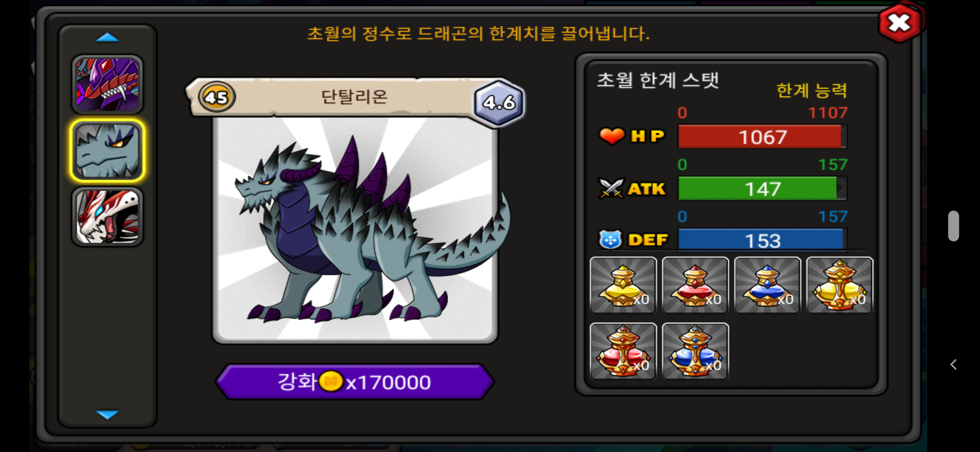This screenshot has width=980, height=452.
Task: Choose the purple dragon thumbnail
Action: 108,84
